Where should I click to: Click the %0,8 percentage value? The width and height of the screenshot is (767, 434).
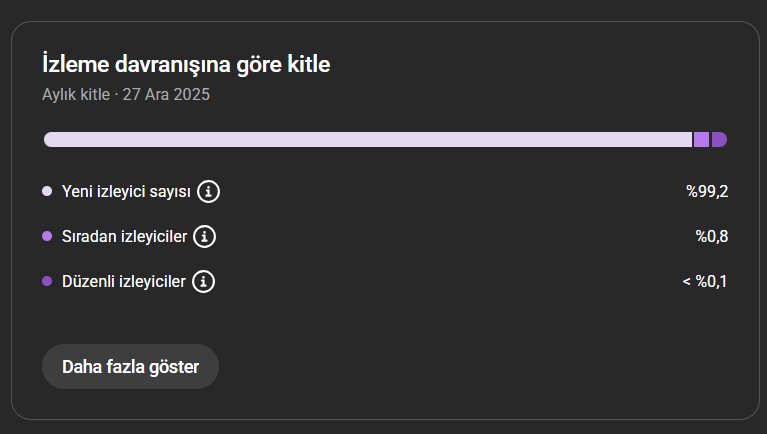click(x=712, y=236)
